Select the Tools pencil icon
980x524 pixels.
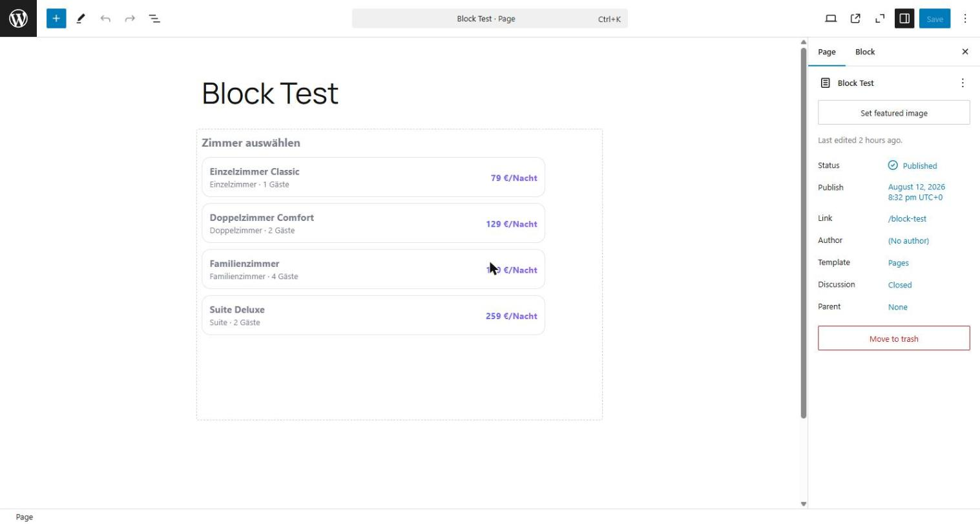click(81, 19)
